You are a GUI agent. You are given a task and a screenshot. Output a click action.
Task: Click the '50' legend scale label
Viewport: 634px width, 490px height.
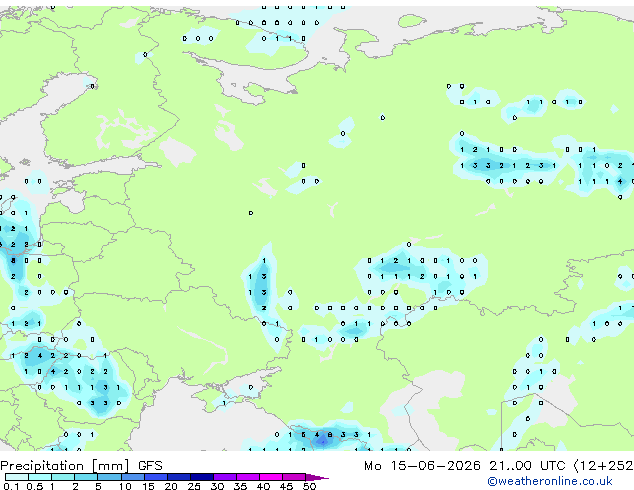[x=309, y=486]
